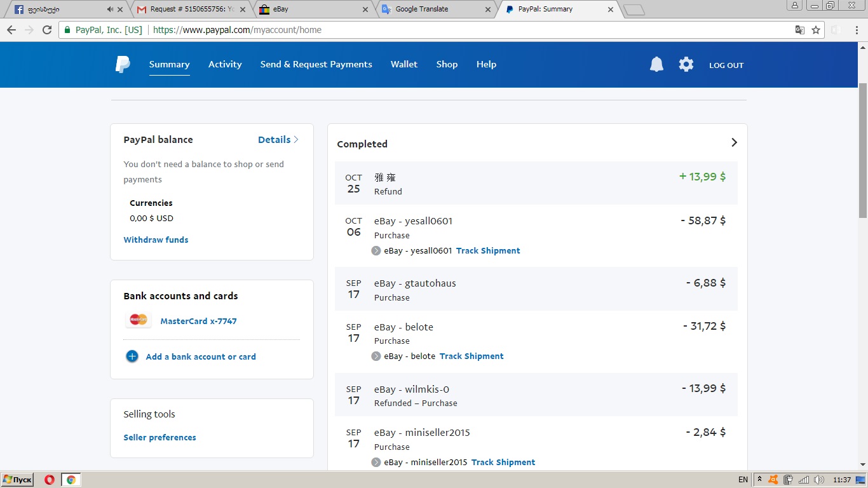This screenshot has height=488, width=868.
Task: Click the browser address bar URL
Action: tap(237, 30)
